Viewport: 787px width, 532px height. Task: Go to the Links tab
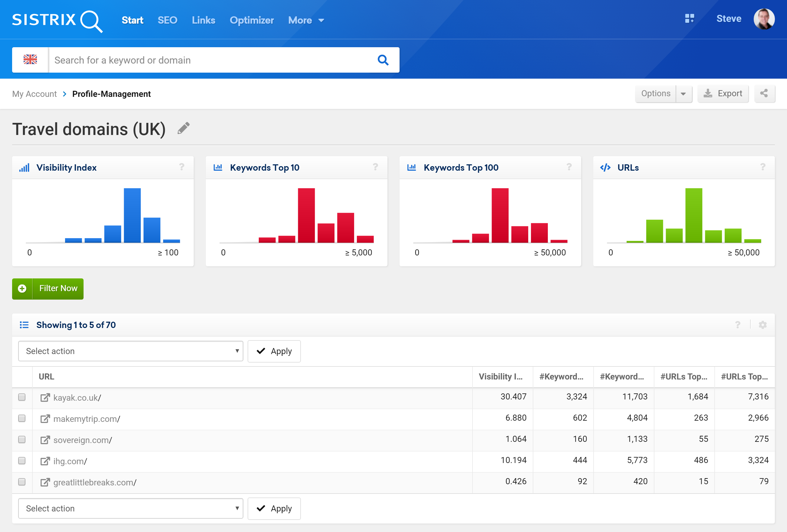tap(203, 20)
